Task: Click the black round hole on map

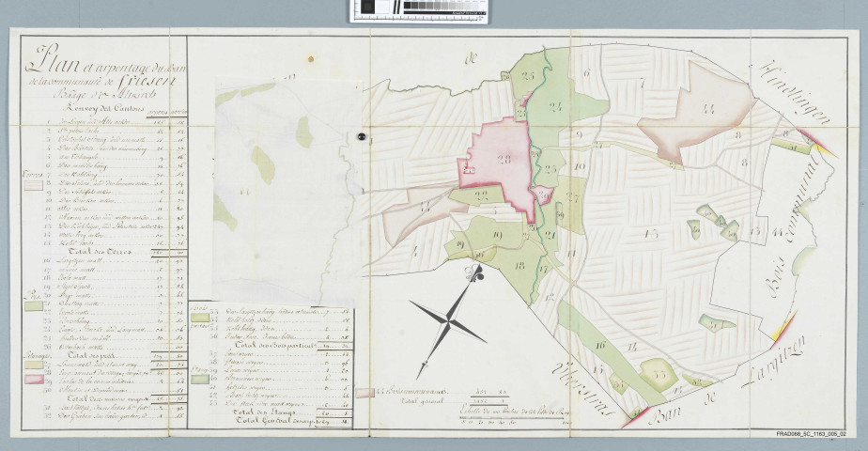Action: pos(360,138)
